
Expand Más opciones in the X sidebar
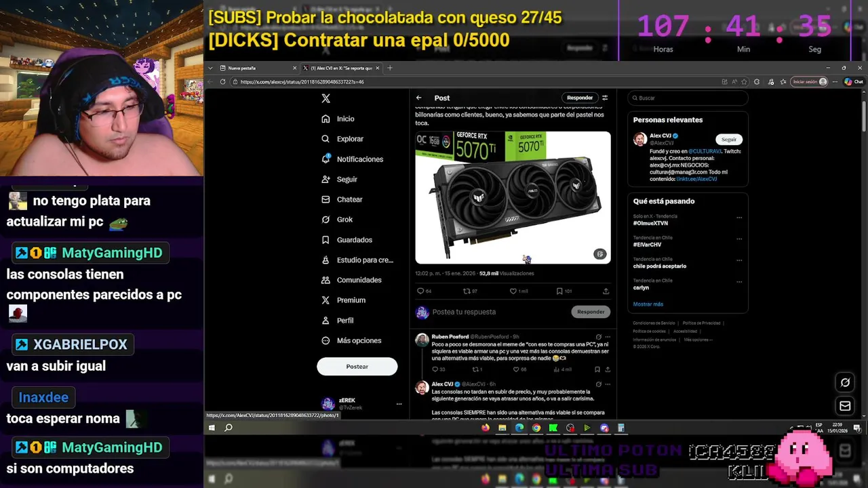pos(351,340)
